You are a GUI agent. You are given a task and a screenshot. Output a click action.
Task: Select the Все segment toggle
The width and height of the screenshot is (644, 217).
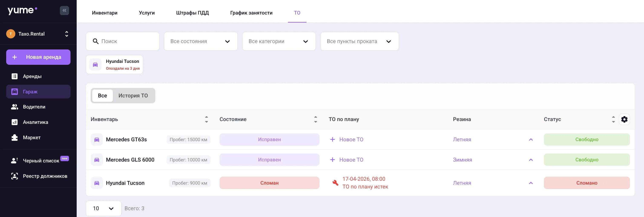pyautogui.click(x=102, y=96)
